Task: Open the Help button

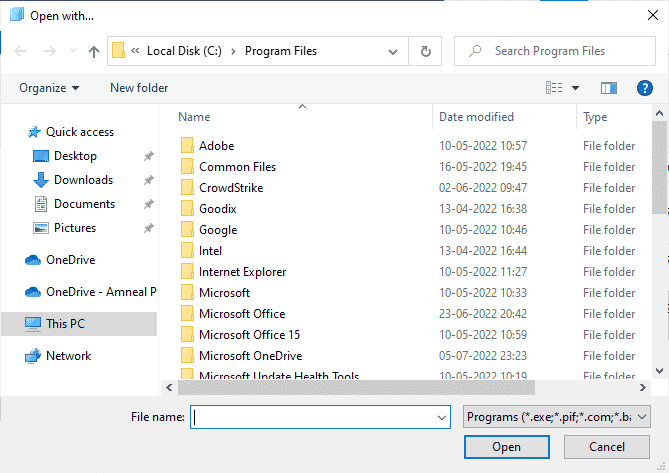Action: pyautogui.click(x=645, y=88)
